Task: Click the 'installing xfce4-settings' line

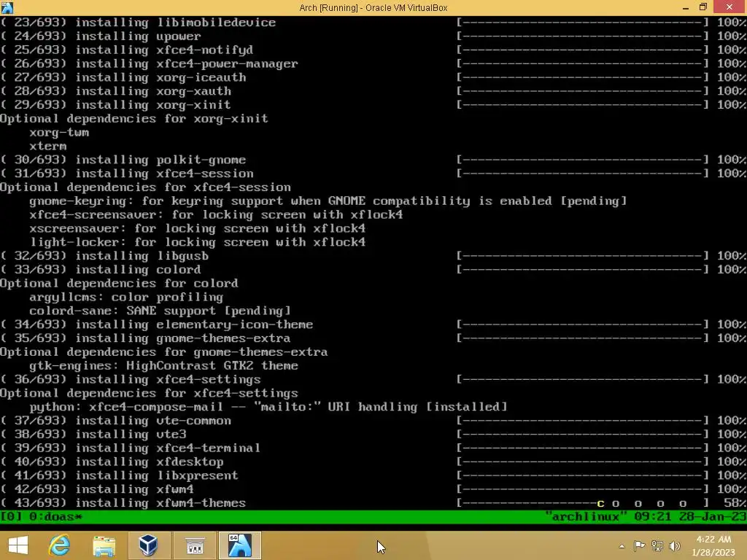Action: tap(131, 380)
